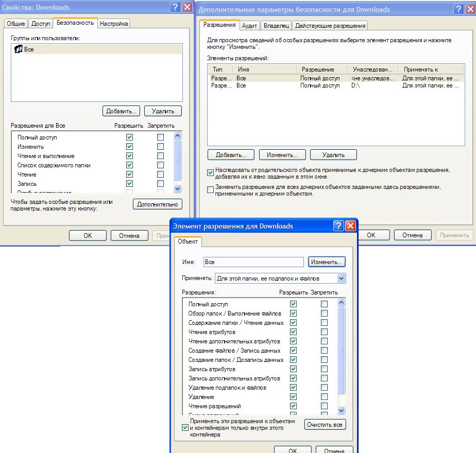
Task: Switch to the Общие tab
Action: click(16, 24)
